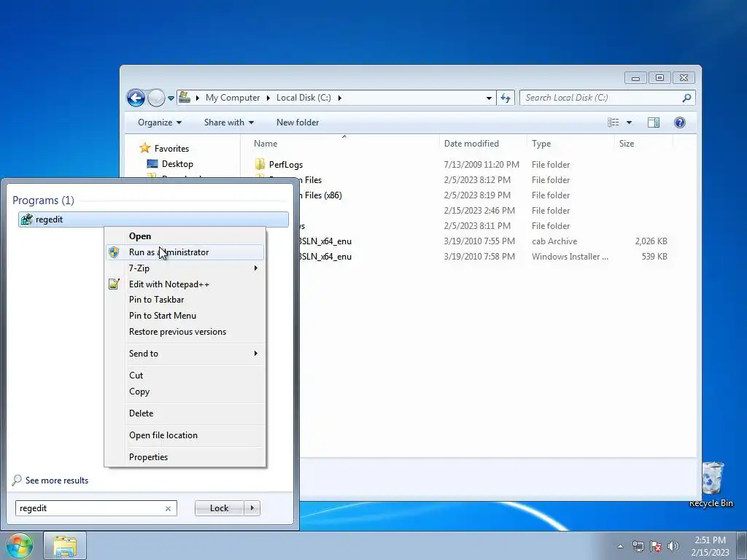Open Windows Explorer from the taskbar
The image size is (747, 560).
coord(65,545)
